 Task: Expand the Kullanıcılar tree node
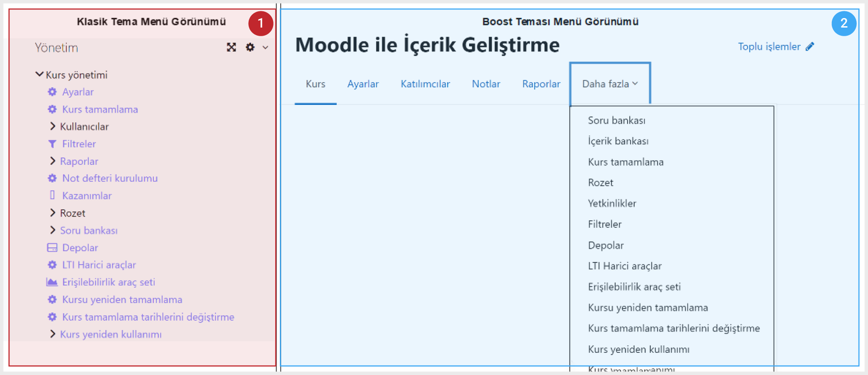pos(52,127)
